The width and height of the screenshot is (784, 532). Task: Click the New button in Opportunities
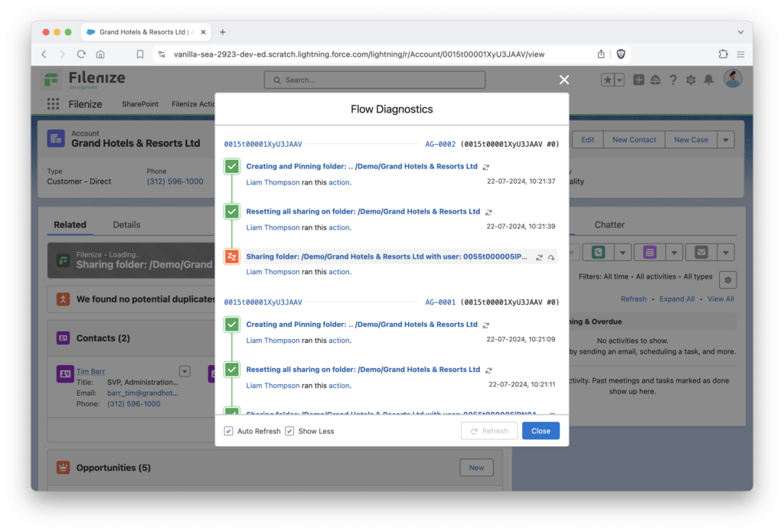[476, 468]
